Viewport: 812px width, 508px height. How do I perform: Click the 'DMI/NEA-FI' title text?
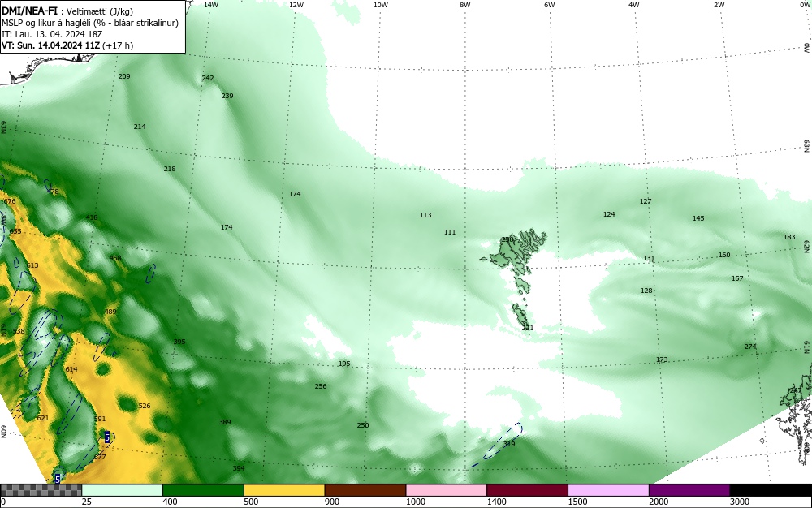coord(29,11)
